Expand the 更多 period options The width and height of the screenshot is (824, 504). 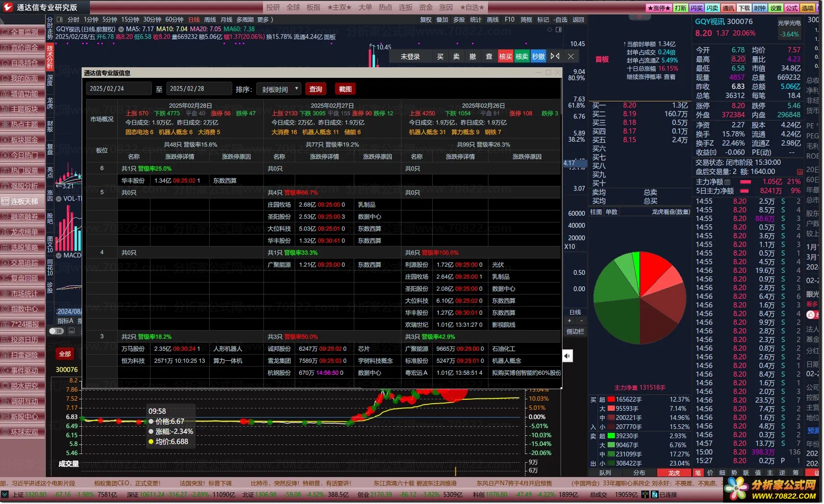coord(265,20)
